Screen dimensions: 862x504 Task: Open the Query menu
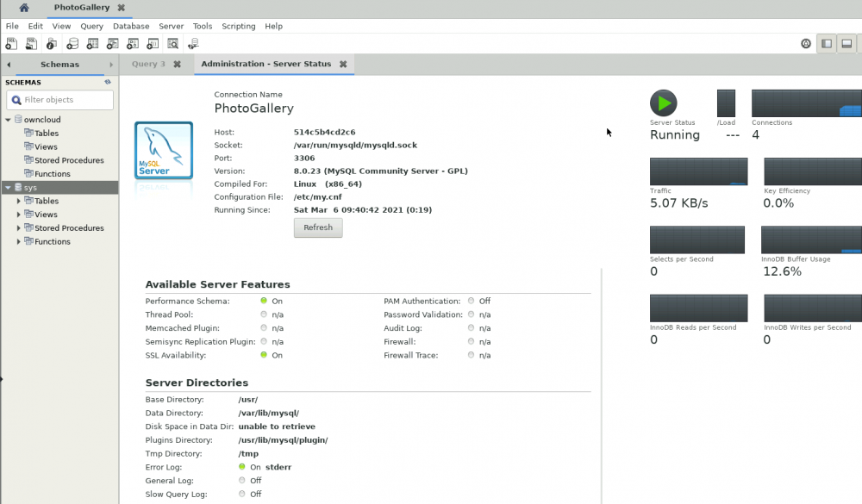coord(92,26)
